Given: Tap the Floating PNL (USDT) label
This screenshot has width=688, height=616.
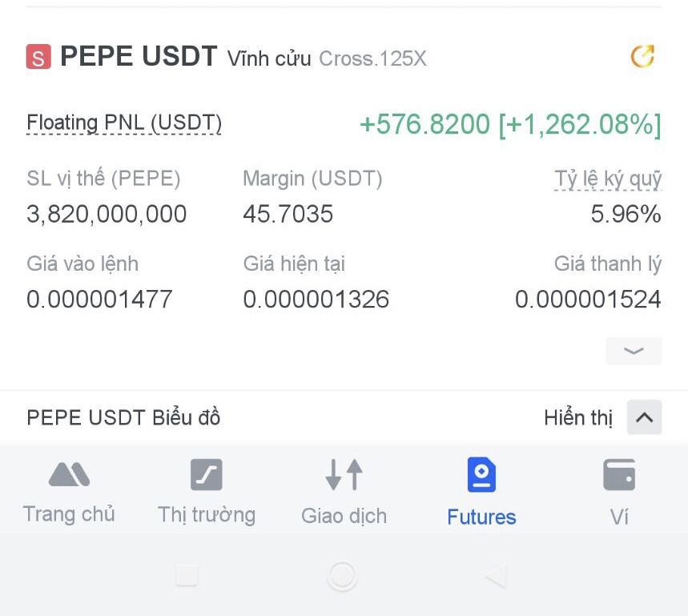Looking at the screenshot, I should 124,123.
